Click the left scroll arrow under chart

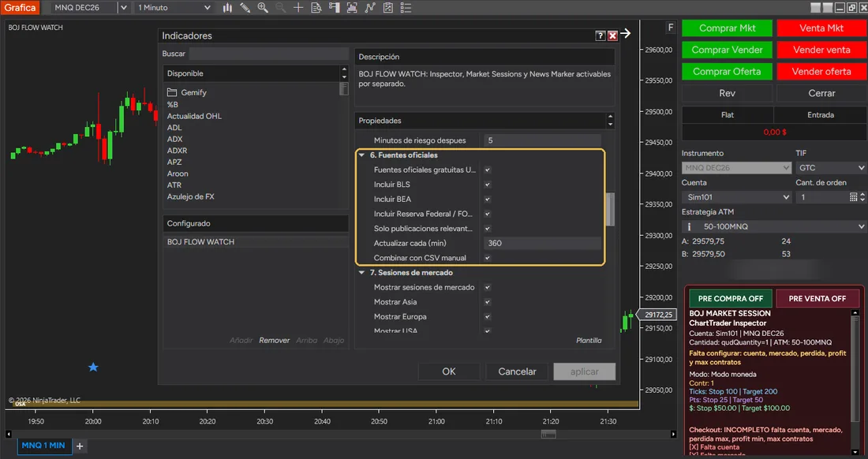click(x=9, y=434)
